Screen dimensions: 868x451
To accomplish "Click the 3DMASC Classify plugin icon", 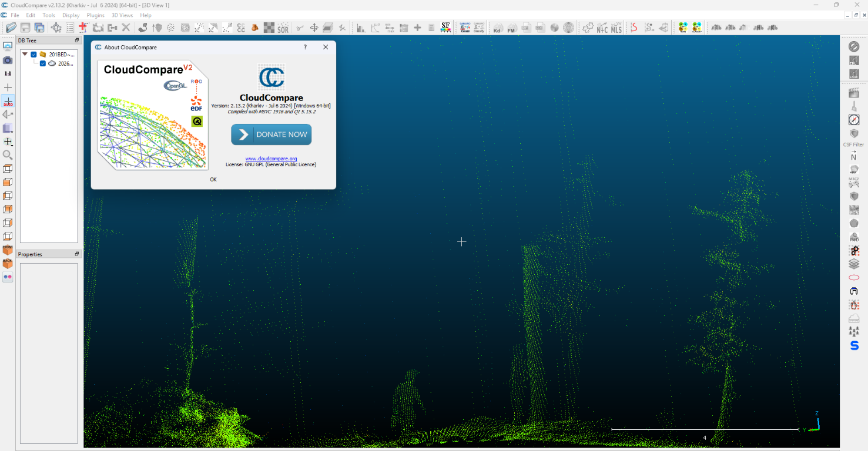I will (x=696, y=27).
